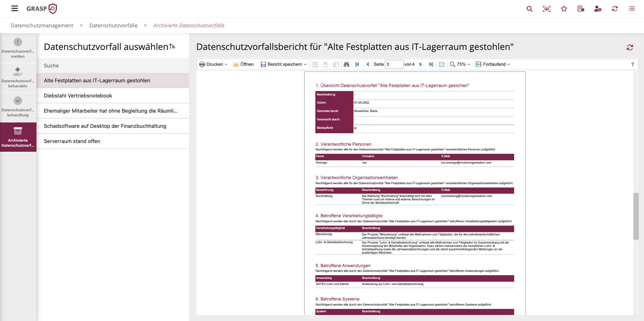Image resolution: width=644 pixels, height=321 pixels.
Task: Click the report vertical scrollbar thumb
Action: click(636, 216)
